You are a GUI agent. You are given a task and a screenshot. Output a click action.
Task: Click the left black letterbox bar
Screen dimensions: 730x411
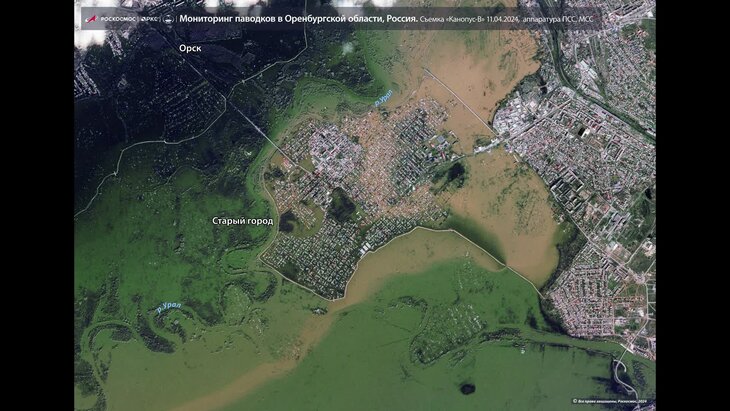[37, 205]
